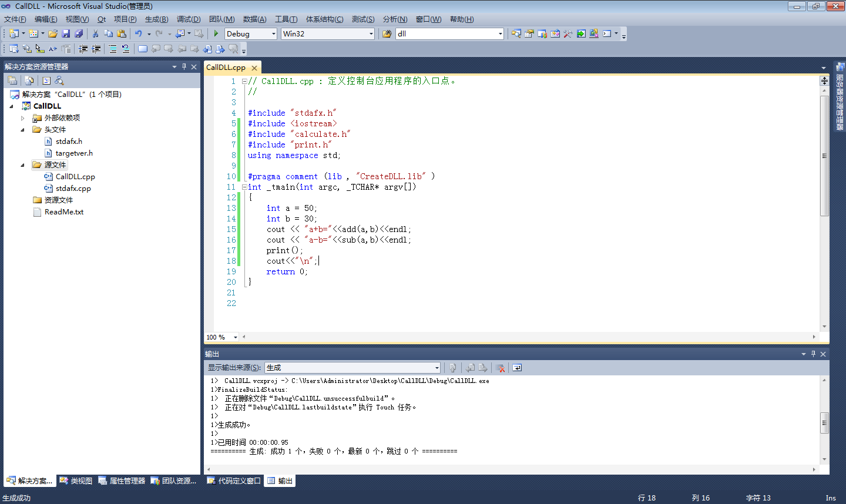Switch to the 属性管理器 tab
The image size is (846, 504).
[x=122, y=481]
